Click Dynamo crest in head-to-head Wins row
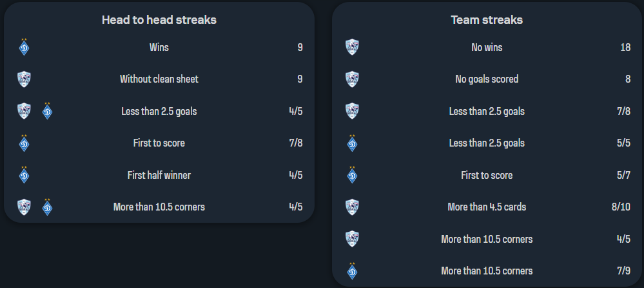The width and height of the screenshot is (644, 288). click(24, 48)
